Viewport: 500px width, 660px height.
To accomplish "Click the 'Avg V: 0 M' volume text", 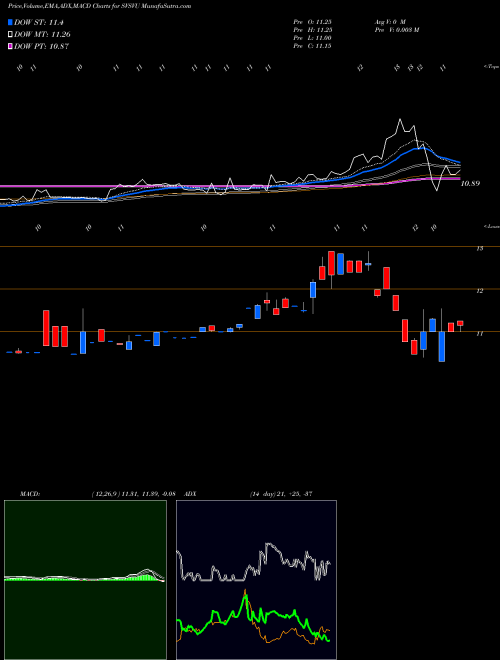I will [x=389, y=21].
